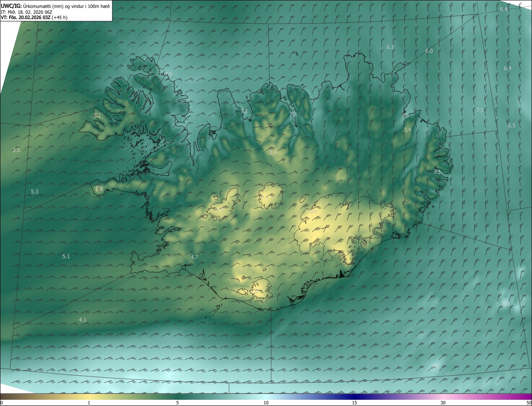Screen dimensions: 532x406
Task: Click the '2.6' value label on the map
Action: (x=99, y=189)
